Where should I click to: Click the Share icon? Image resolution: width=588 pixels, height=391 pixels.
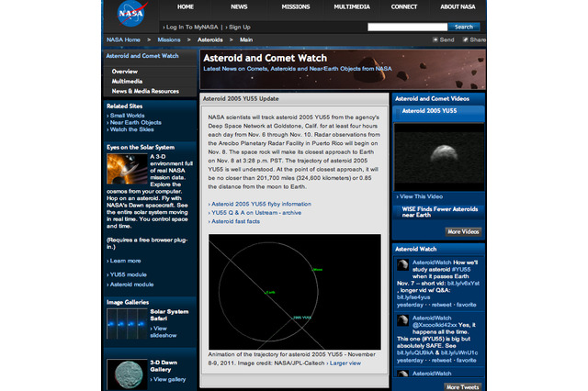tap(465, 39)
